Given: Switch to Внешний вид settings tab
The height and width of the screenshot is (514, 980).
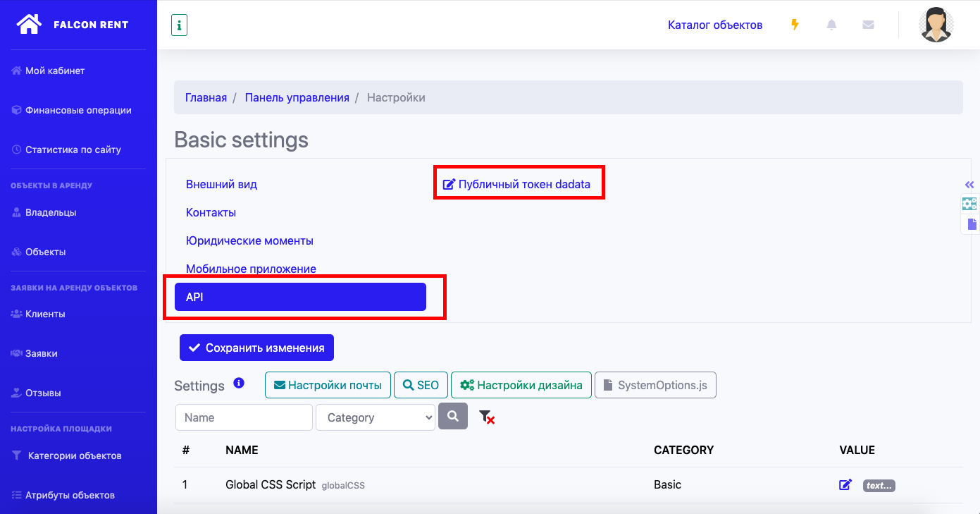Looking at the screenshot, I should pyautogui.click(x=221, y=184).
